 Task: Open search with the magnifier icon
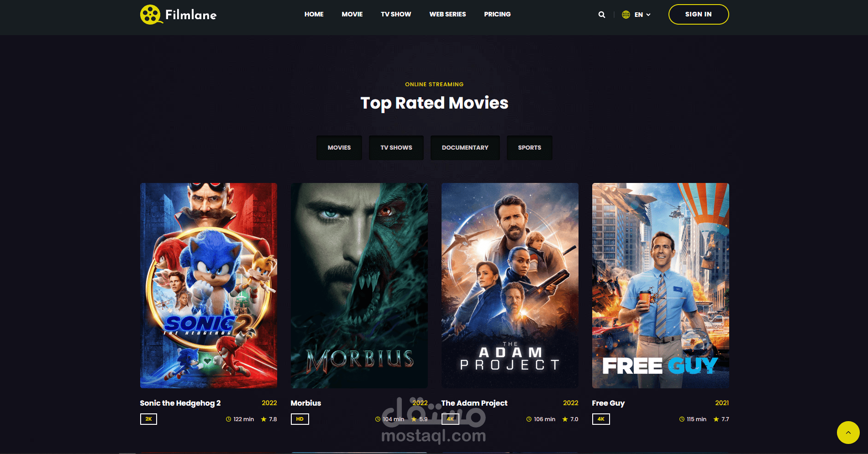point(602,15)
